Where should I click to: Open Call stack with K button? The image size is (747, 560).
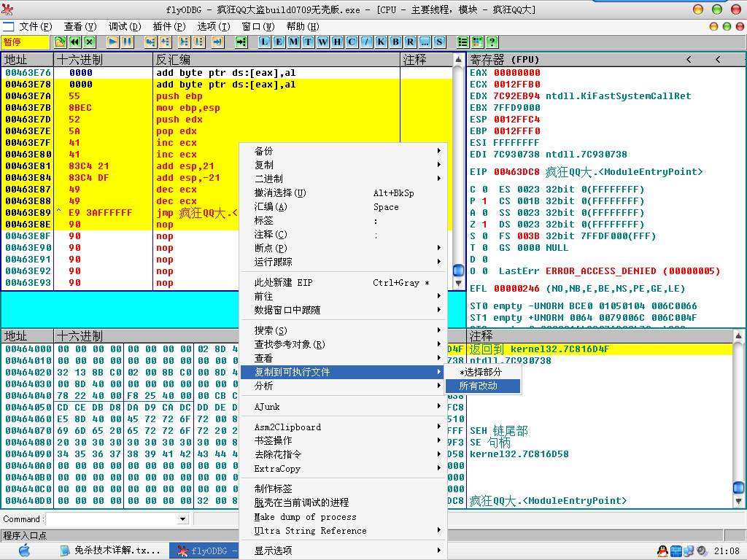click(381, 42)
